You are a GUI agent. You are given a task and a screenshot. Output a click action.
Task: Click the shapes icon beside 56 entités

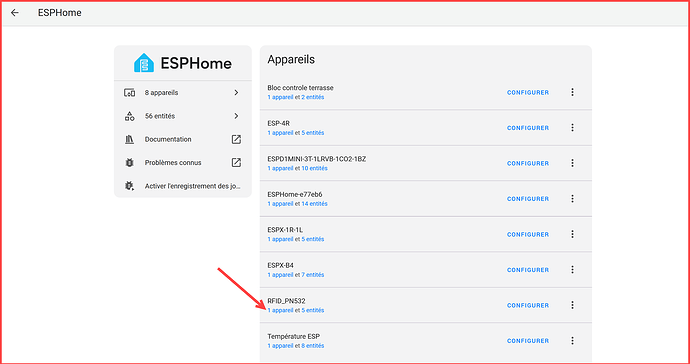(129, 116)
